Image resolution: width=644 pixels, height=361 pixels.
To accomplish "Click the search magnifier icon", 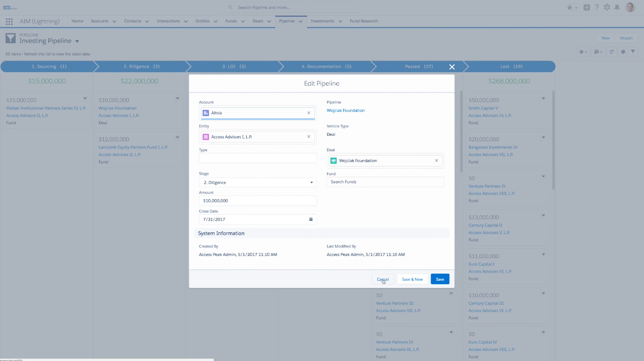I will 231,8.
